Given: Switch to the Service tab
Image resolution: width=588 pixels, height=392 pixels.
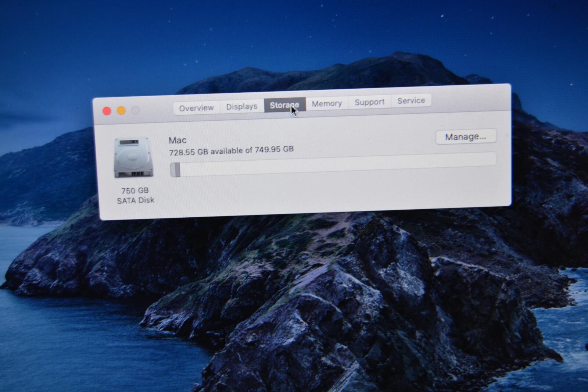Looking at the screenshot, I should [411, 101].
